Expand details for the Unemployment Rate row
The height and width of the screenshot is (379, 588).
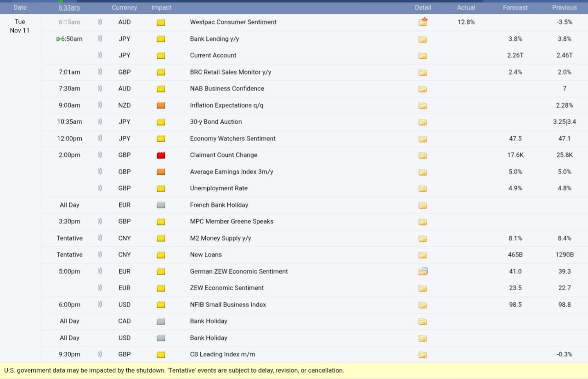[x=423, y=189]
